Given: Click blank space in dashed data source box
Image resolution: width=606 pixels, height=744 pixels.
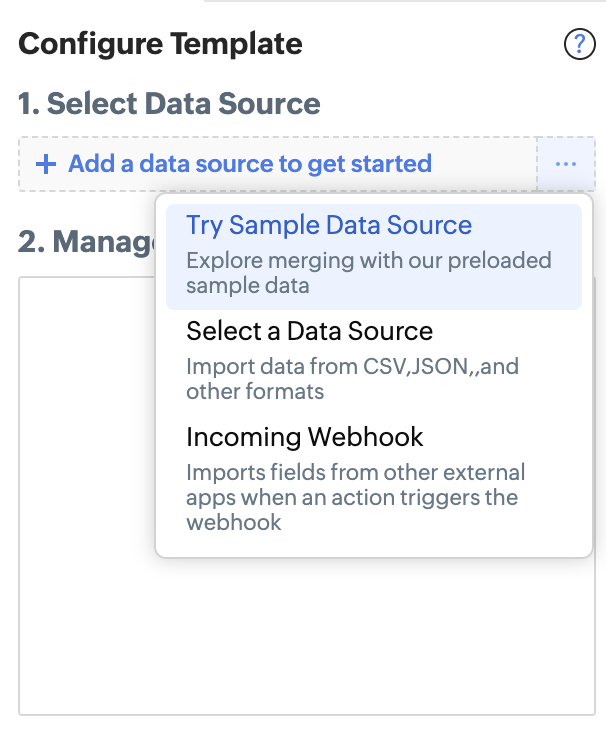Looking at the screenshot, I should click(485, 164).
